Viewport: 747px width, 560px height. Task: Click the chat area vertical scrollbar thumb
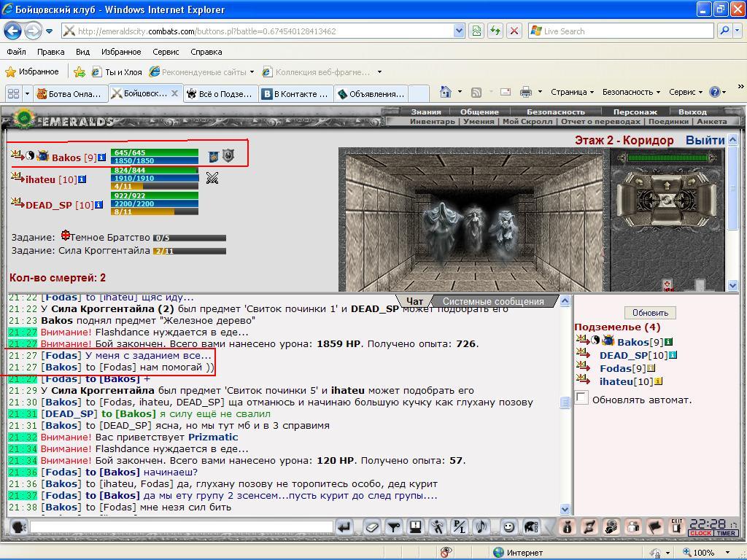[565, 402]
